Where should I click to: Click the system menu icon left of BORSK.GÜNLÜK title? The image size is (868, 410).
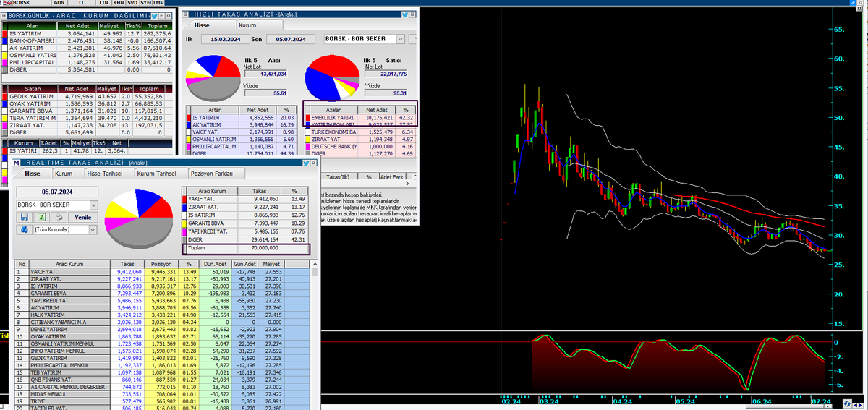click(x=4, y=15)
